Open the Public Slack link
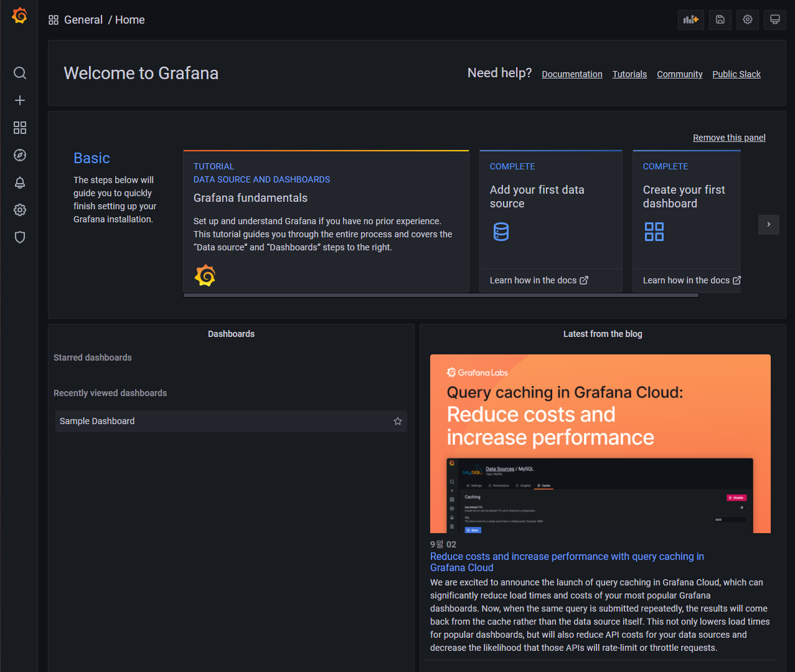 tap(736, 74)
